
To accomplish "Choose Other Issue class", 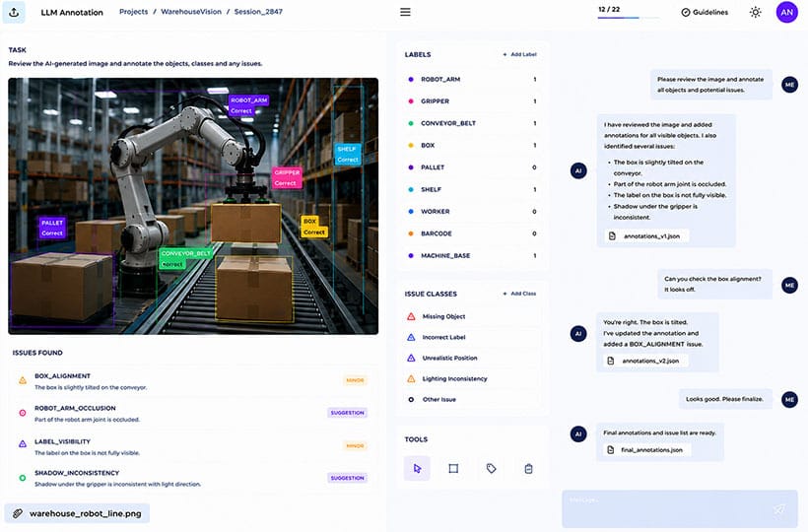I will point(473,399).
